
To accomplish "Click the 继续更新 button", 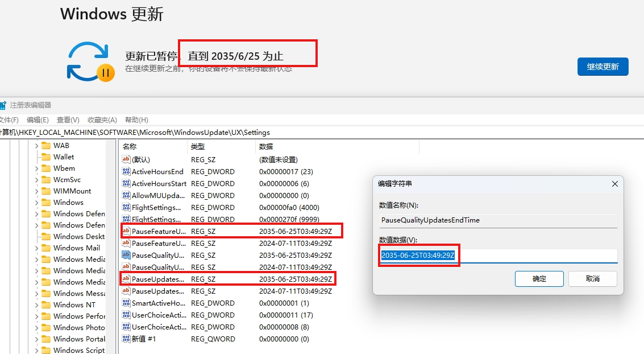I will coord(603,67).
